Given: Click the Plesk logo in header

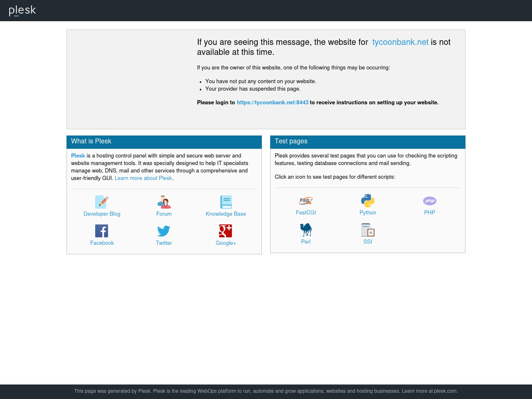Looking at the screenshot, I should (x=22, y=10).
